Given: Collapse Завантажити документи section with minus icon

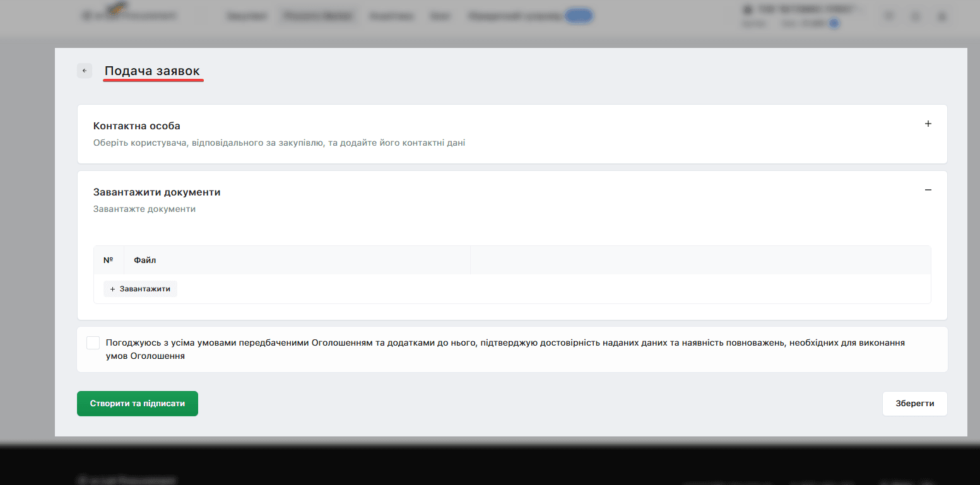Looking at the screenshot, I should (x=928, y=190).
